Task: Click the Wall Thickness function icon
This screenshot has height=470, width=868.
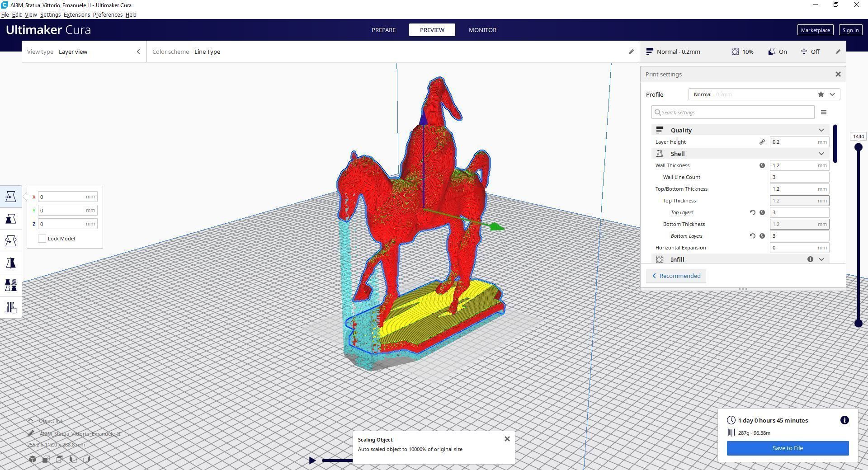Action: point(762,165)
